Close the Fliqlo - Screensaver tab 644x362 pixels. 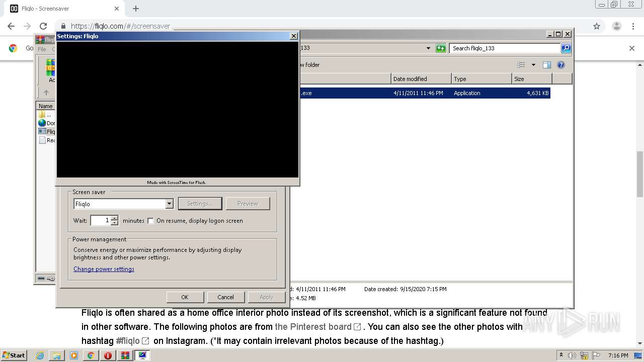point(117,9)
